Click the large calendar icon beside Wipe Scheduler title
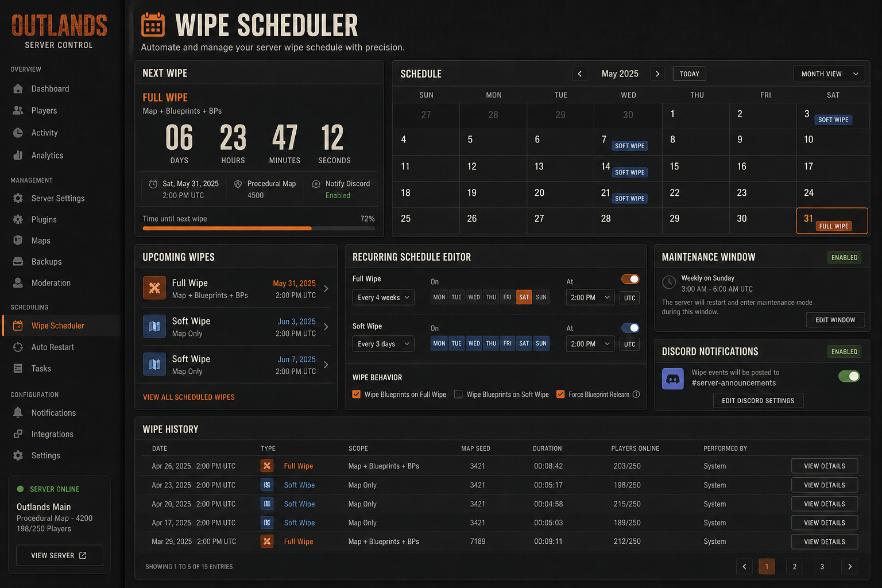 (153, 25)
